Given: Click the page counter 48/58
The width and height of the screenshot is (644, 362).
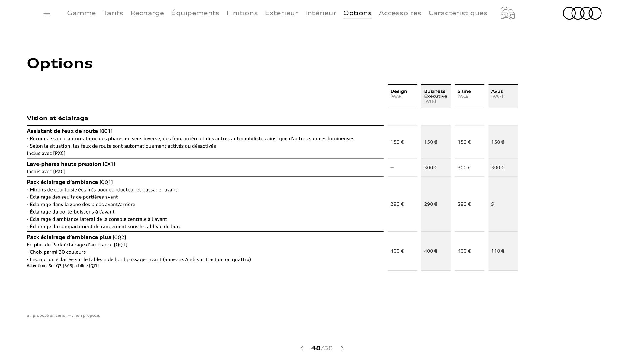Looking at the screenshot, I should (x=322, y=348).
